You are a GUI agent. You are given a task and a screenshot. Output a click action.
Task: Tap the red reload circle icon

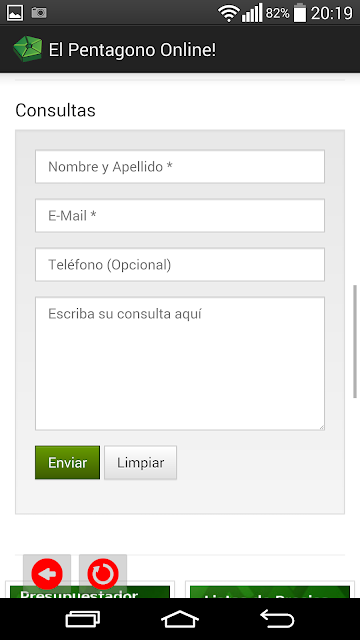pyautogui.click(x=103, y=573)
